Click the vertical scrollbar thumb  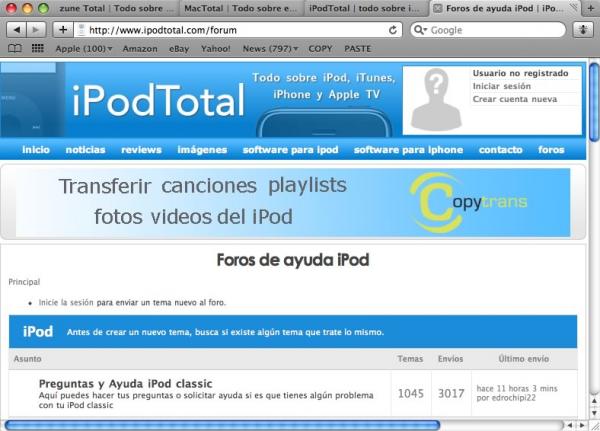click(x=594, y=102)
